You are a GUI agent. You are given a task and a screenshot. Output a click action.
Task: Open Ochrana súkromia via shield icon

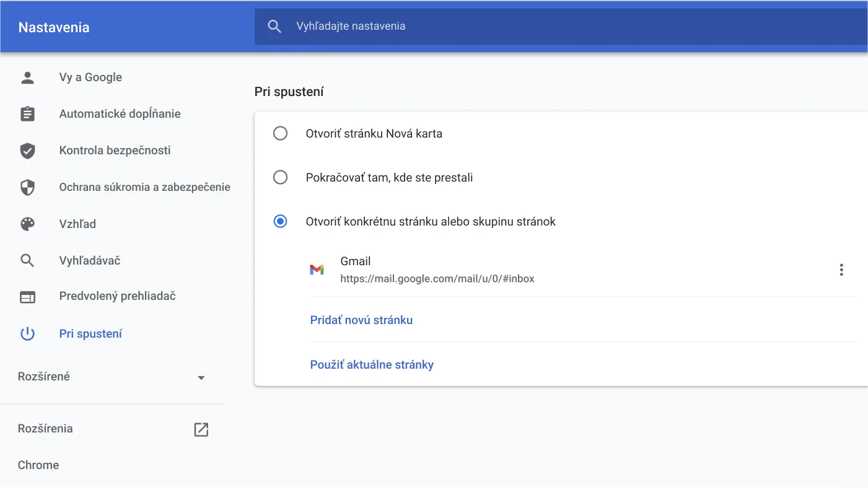[x=27, y=187]
